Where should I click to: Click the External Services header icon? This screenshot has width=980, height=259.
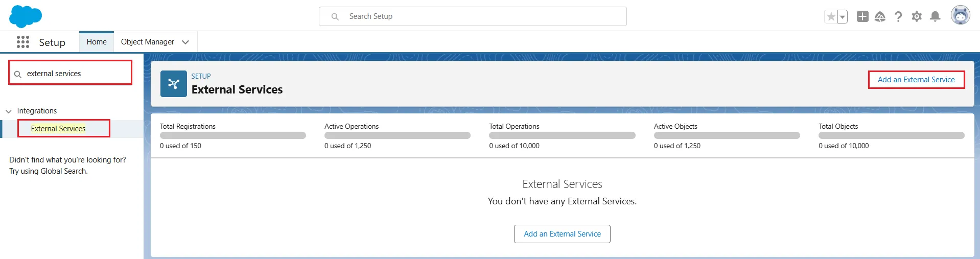coord(174,84)
